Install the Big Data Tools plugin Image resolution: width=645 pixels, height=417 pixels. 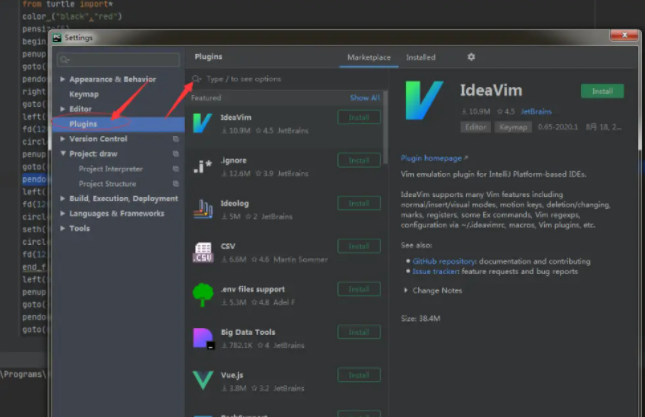tap(359, 332)
